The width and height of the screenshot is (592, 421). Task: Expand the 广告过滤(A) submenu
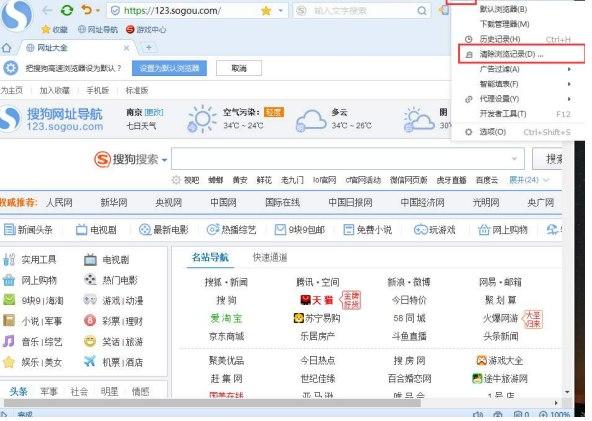[569, 69]
